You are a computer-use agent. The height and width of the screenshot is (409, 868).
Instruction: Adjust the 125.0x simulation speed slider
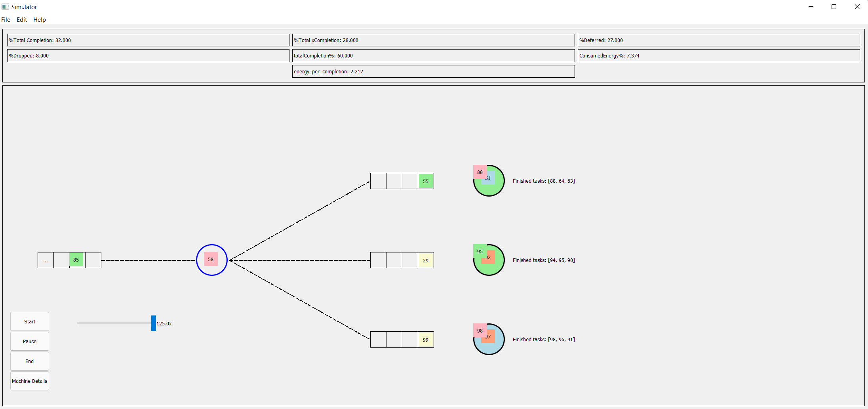tap(154, 323)
